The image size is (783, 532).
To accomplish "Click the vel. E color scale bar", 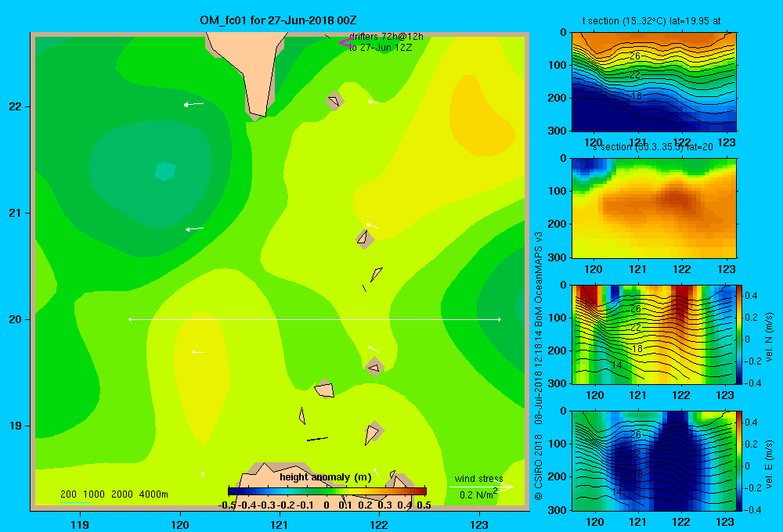I will [740, 461].
